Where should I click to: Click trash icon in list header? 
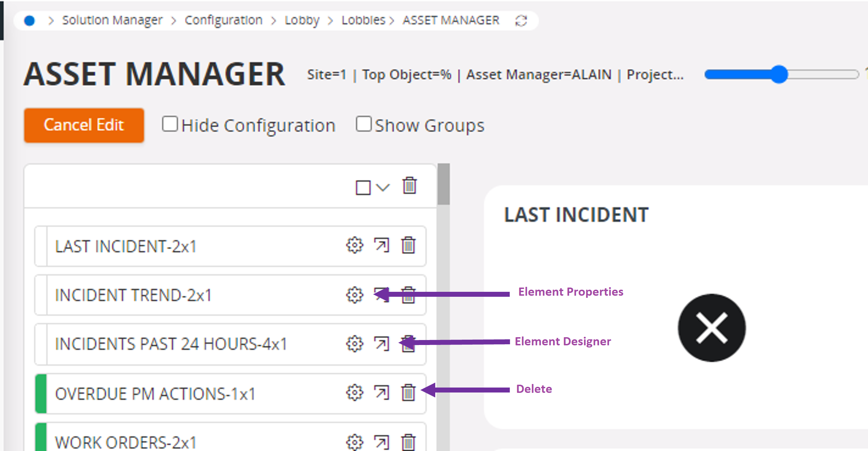click(x=409, y=185)
